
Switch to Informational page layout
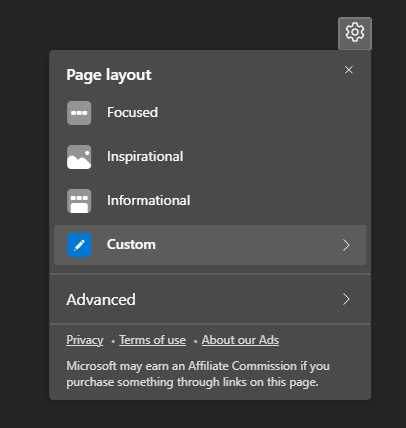tap(149, 200)
